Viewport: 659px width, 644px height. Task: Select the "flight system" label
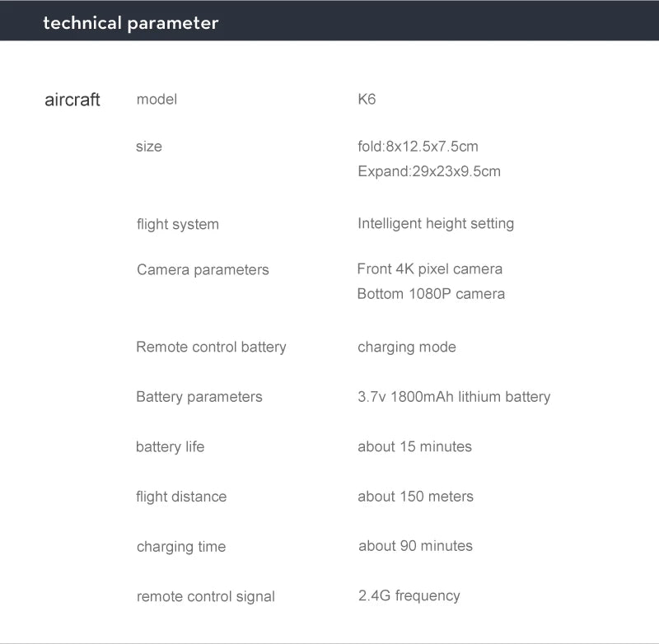(178, 224)
